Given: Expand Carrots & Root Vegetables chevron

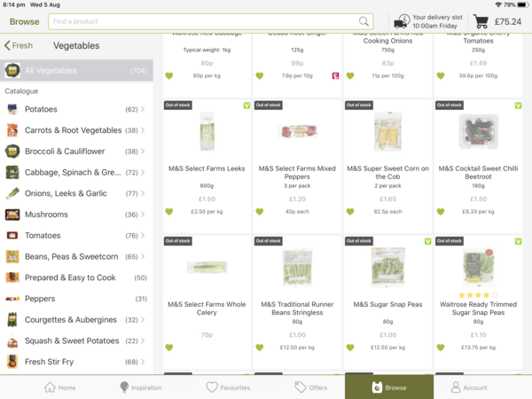Looking at the screenshot, I should (143, 130).
